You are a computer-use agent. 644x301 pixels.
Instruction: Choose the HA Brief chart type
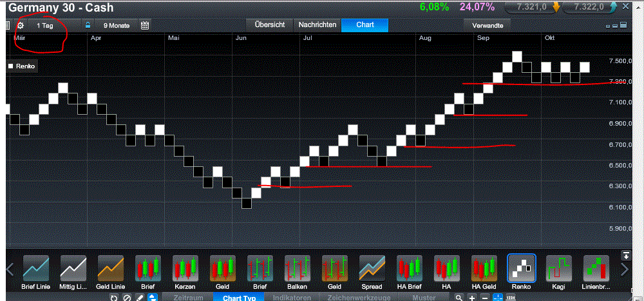410,267
